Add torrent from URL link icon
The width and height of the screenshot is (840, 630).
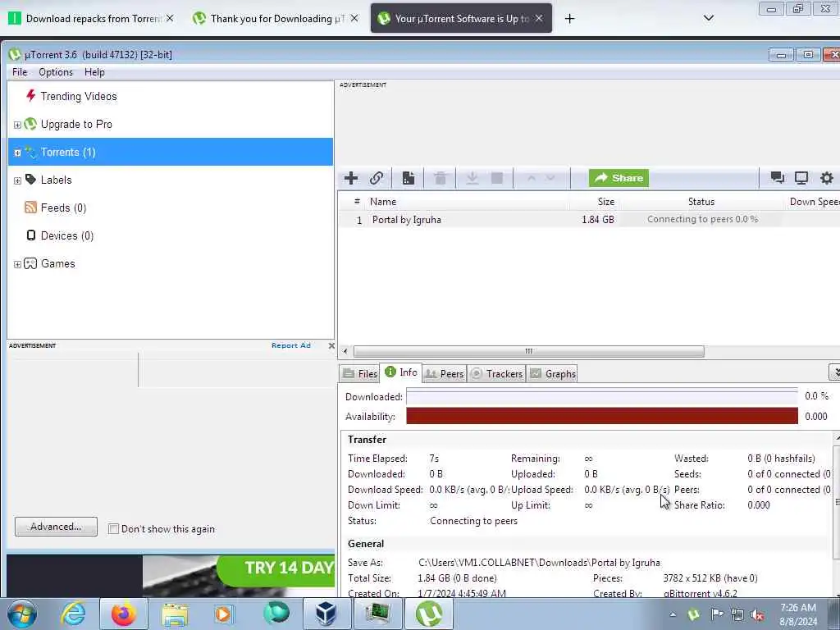point(377,178)
